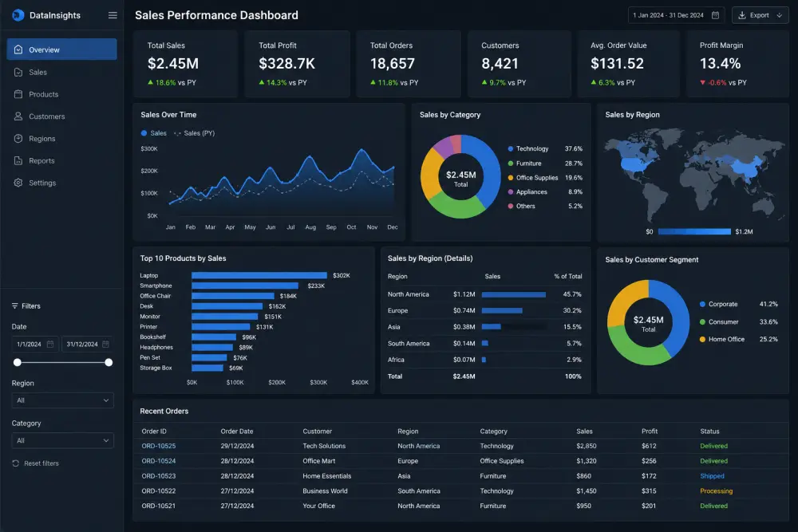The height and width of the screenshot is (532, 798).
Task: Open the Export dropdown chevron
Action: pos(779,15)
